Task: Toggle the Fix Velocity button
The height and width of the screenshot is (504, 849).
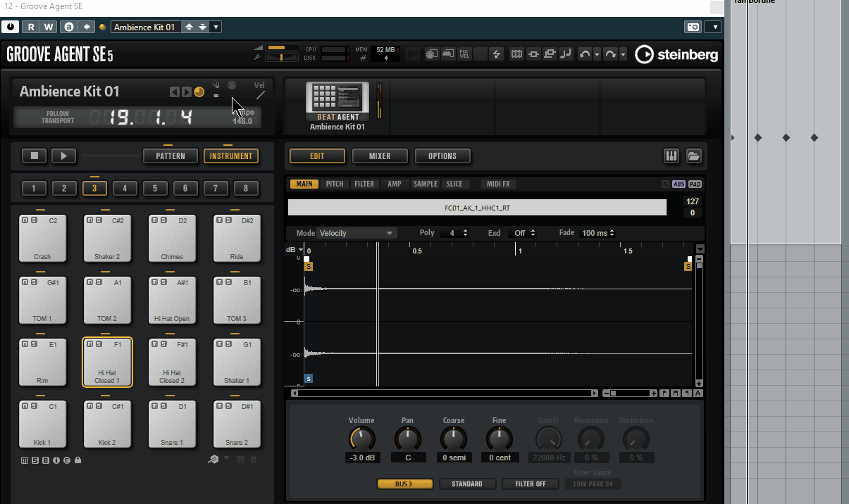Action: pos(464,53)
